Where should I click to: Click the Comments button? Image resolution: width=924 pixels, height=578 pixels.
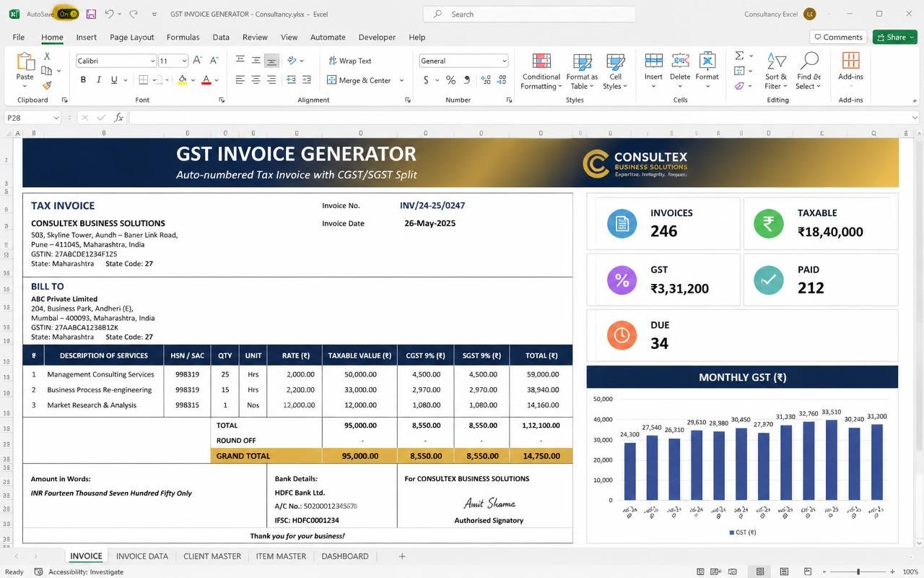[x=838, y=37]
